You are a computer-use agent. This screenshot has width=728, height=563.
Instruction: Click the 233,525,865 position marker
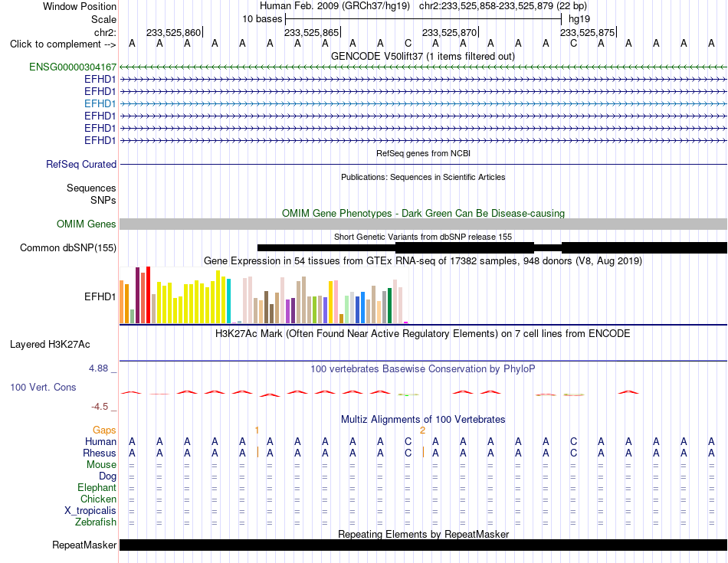[x=312, y=32]
